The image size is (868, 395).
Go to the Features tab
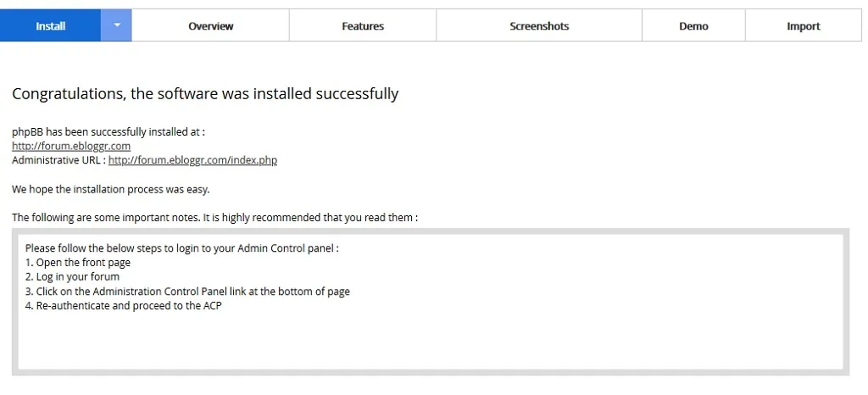[363, 25]
